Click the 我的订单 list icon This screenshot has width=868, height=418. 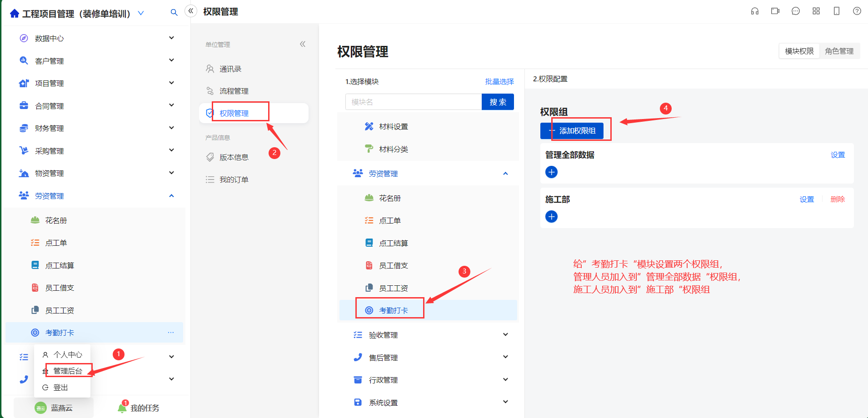[210, 179]
